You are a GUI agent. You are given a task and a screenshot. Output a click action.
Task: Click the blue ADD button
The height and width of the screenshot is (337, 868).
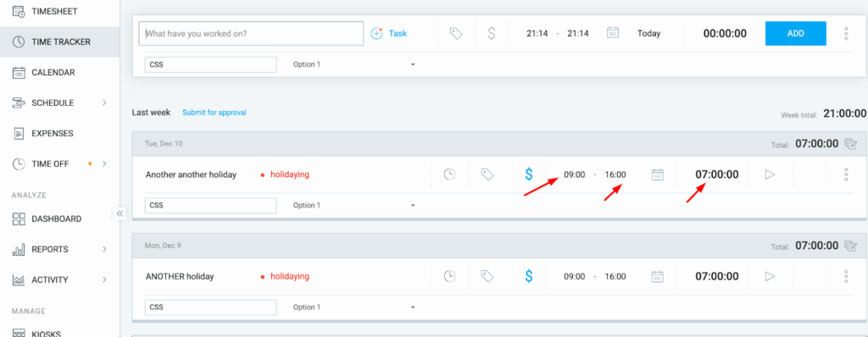pyautogui.click(x=795, y=33)
